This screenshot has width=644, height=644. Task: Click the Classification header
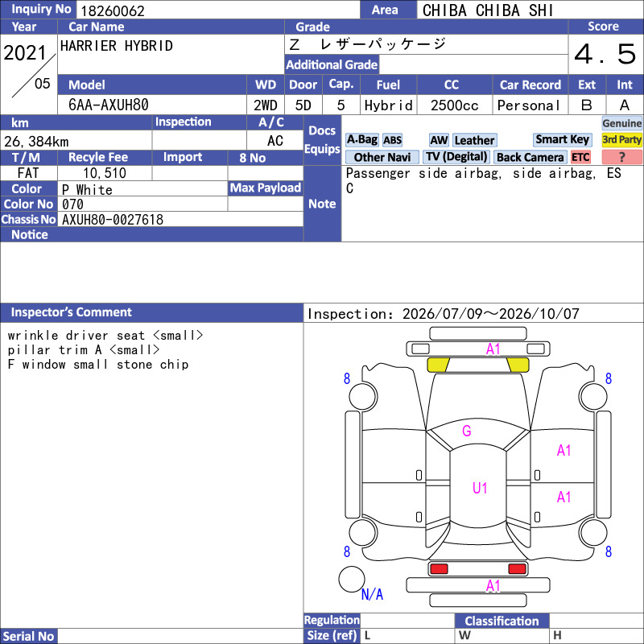[x=502, y=621]
